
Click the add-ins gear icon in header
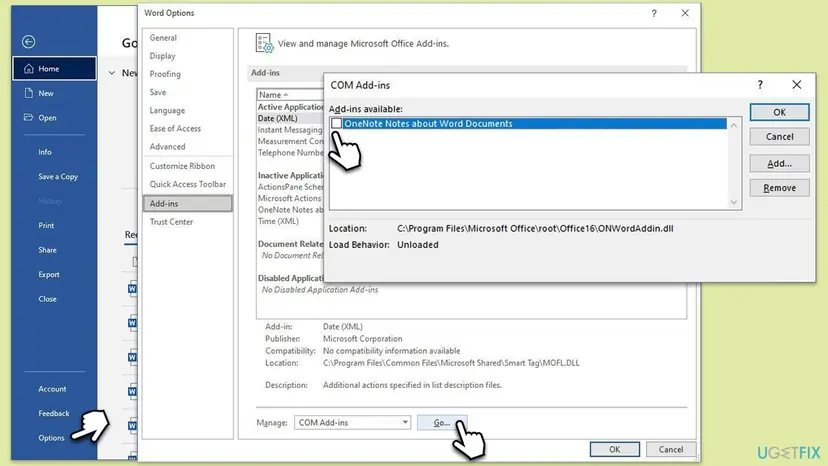tap(265, 43)
